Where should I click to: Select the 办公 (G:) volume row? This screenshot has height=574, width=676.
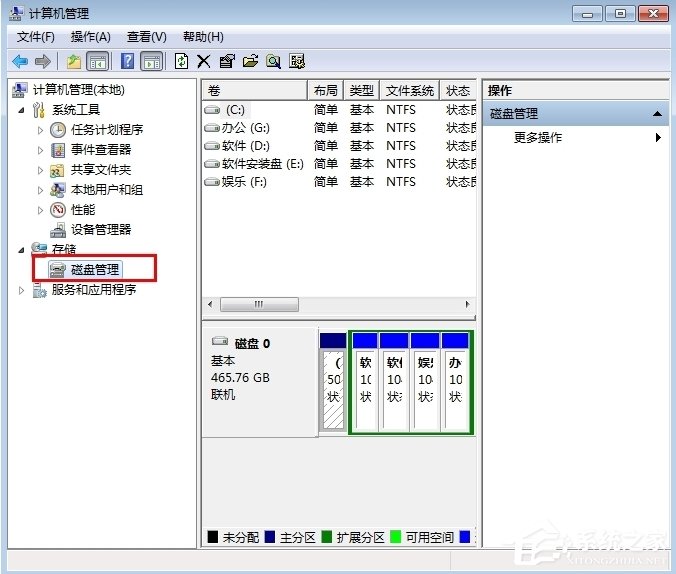click(x=339, y=128)
